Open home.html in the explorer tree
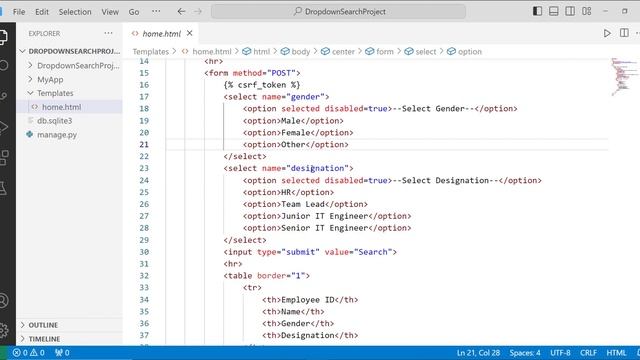 pyautogui.click(x=61, y=107)
